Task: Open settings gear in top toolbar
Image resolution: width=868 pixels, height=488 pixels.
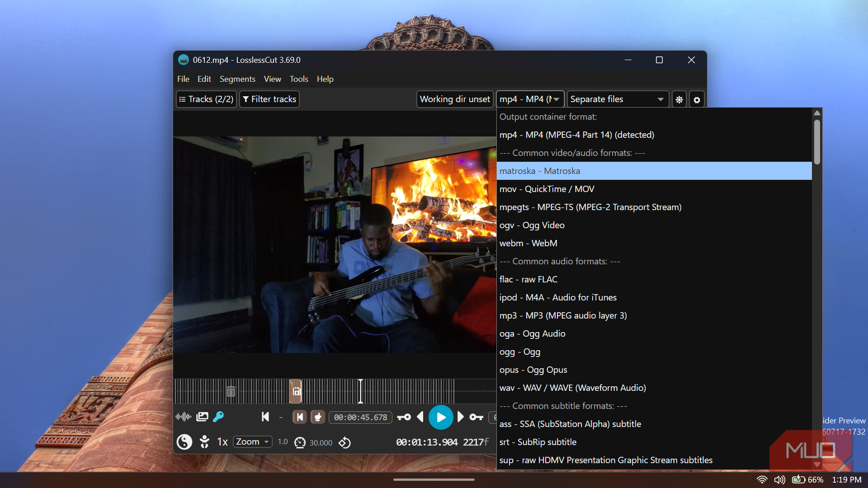Action: tap(697, 99)
